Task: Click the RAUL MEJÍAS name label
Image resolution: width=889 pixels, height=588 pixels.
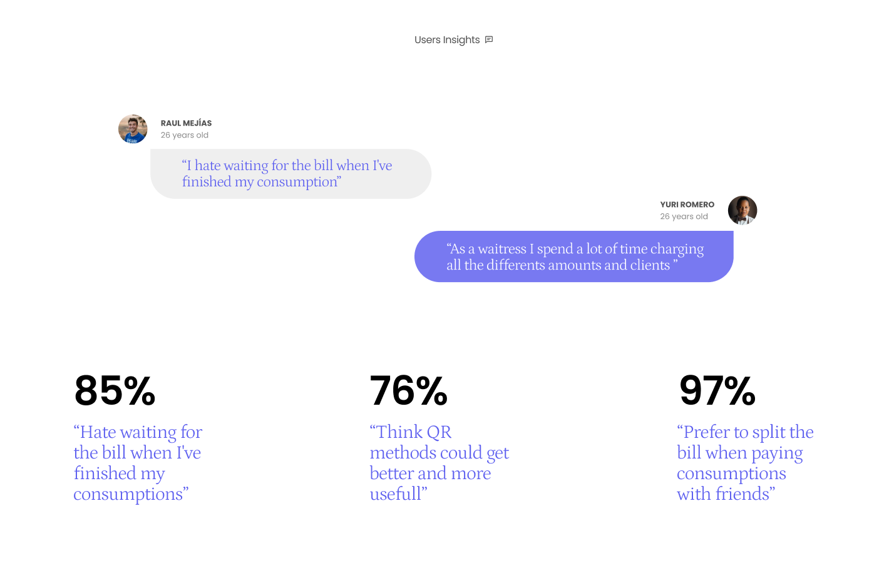Action: 186,123
